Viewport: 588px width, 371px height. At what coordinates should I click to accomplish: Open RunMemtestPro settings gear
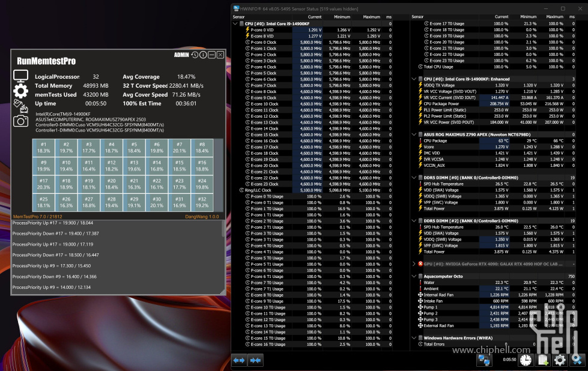click(20, 91)
